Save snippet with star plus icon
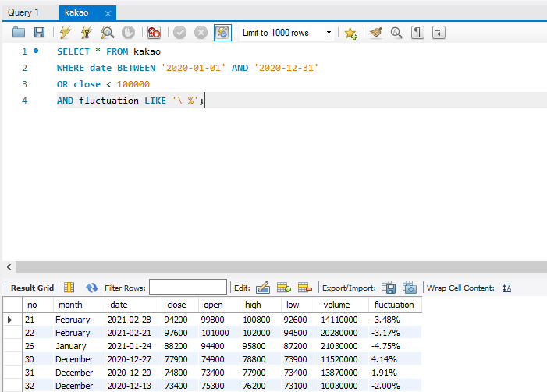 tap(350, 33)
